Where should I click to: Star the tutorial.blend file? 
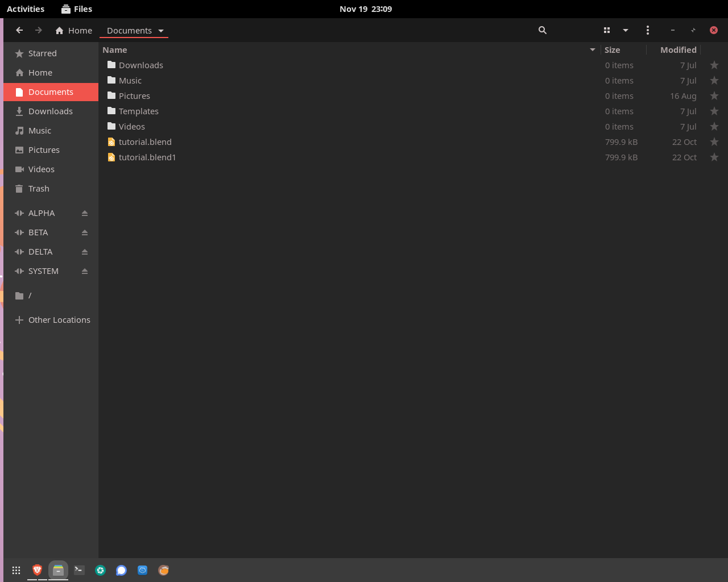714,142
